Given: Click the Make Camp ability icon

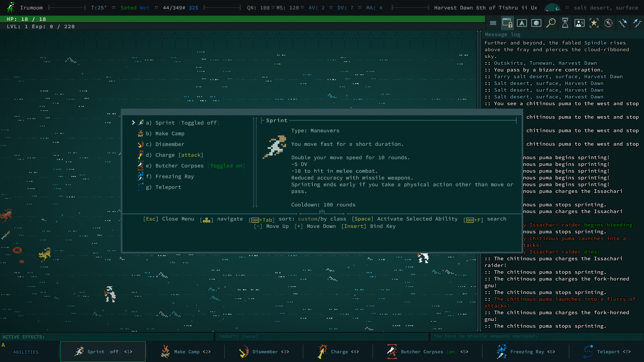Looking at the screenshot, I should point(141,133).
